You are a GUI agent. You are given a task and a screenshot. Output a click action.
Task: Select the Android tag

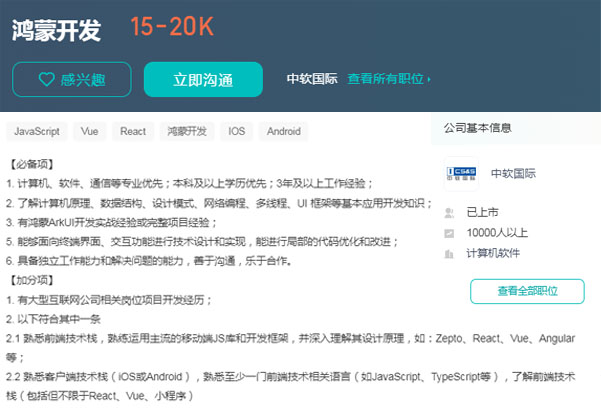pyautogui.click(x=284, y=131)
